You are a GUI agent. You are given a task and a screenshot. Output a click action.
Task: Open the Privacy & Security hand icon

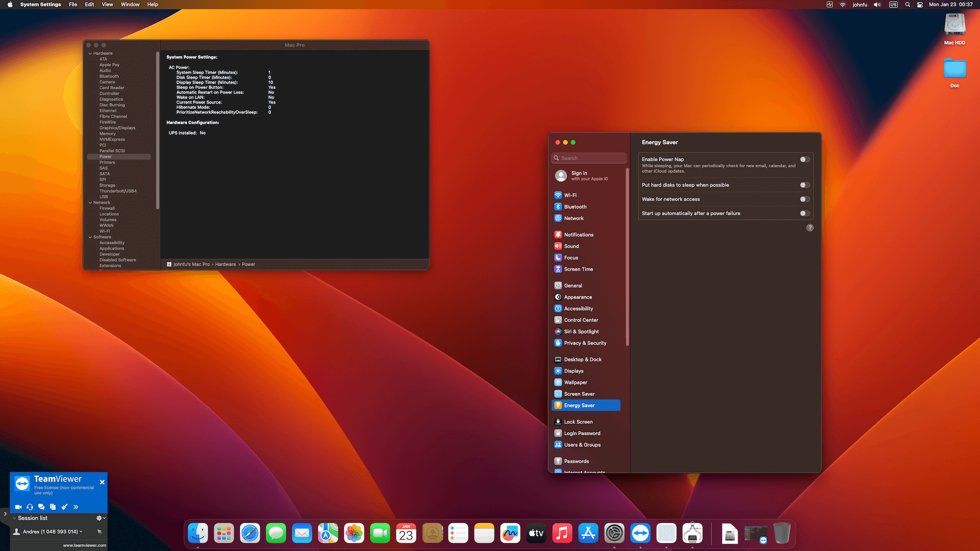[x=558, y=343]
